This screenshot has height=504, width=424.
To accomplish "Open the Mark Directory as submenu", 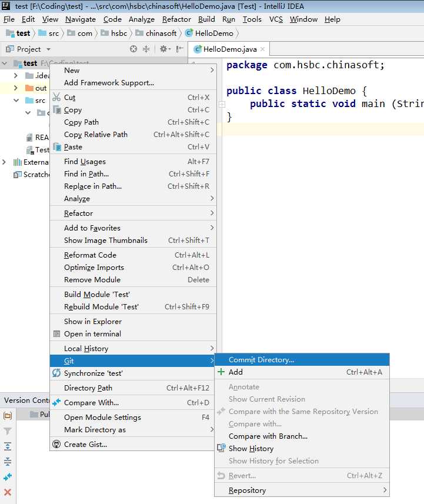I will point(133,429).
